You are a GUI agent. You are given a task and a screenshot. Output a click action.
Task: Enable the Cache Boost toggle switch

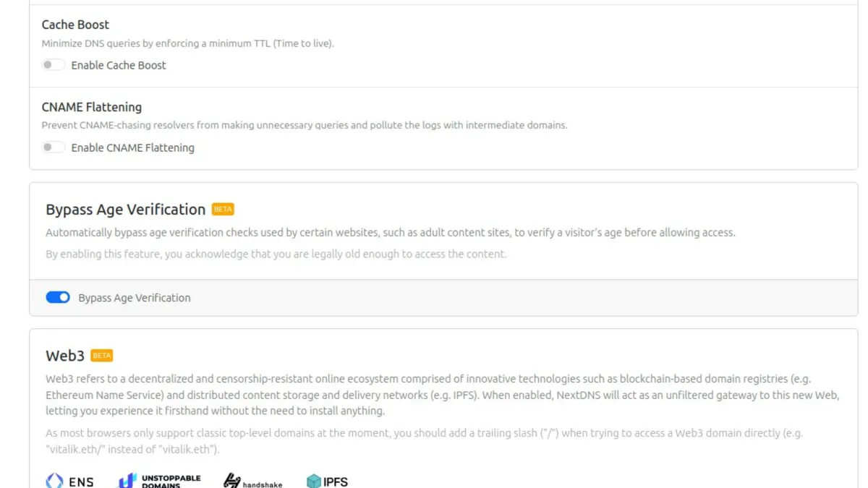coord(53,65)
